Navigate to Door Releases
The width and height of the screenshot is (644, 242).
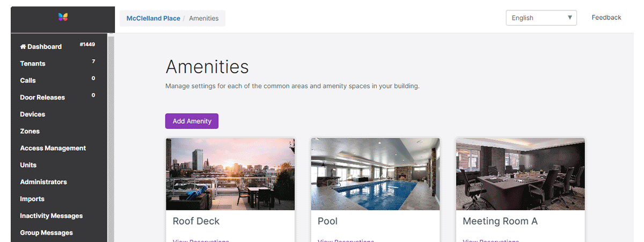coord(42,97)
